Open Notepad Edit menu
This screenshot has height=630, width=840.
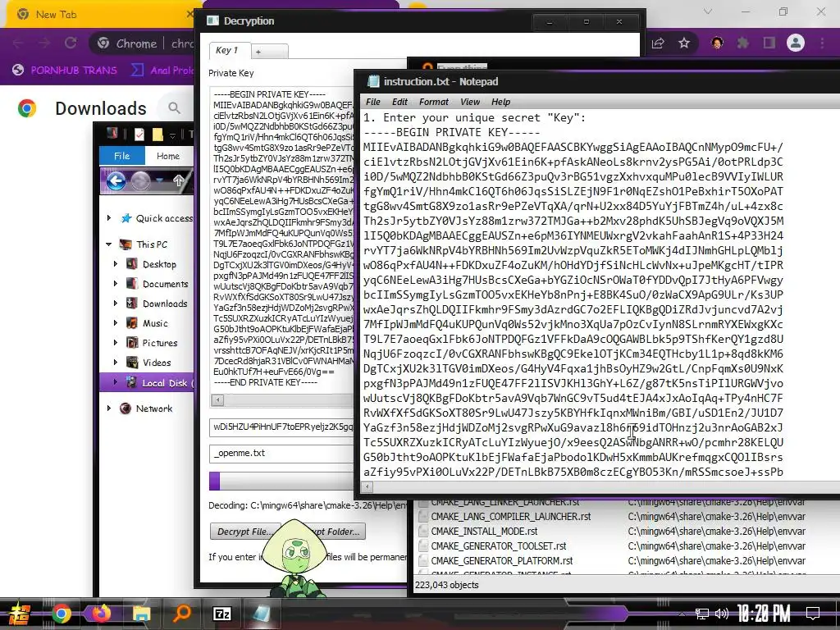pyautogui.click(x=399, y=102)
